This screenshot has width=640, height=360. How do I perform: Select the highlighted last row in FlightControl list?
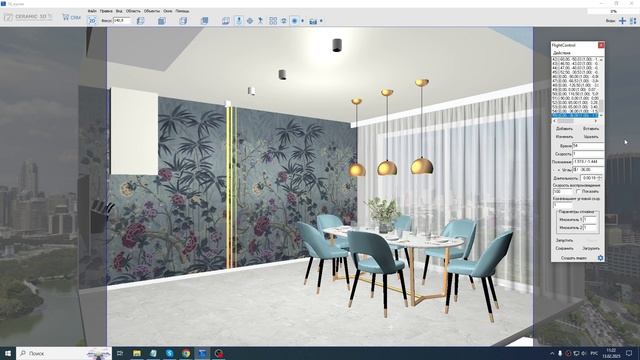click(575, 116)
